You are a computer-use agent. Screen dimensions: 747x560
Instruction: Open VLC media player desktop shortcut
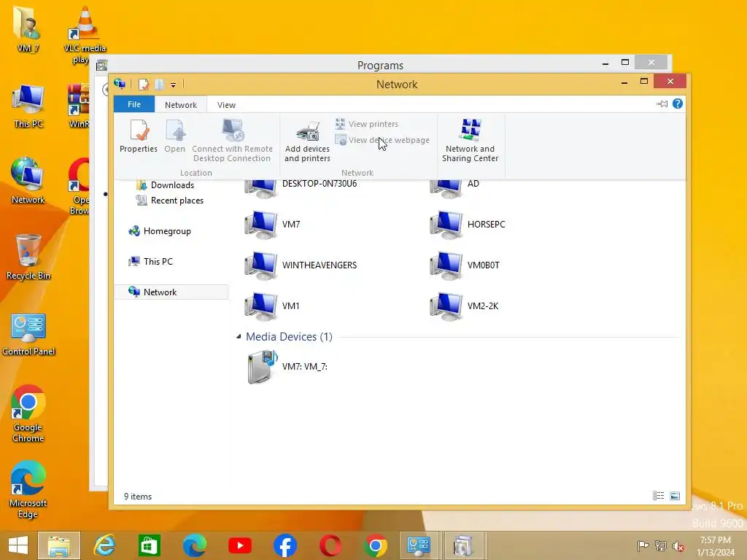point(84,34)
